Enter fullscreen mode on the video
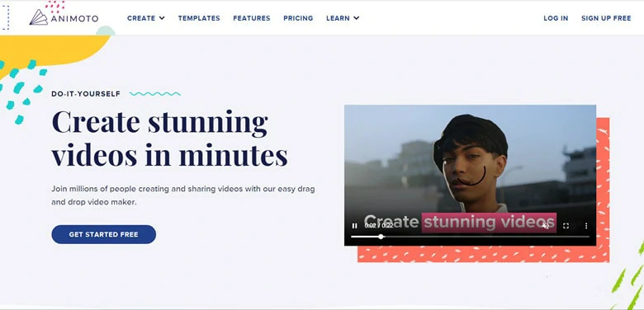Viewport: 644px width, 310px height. (x=566, y=226)
